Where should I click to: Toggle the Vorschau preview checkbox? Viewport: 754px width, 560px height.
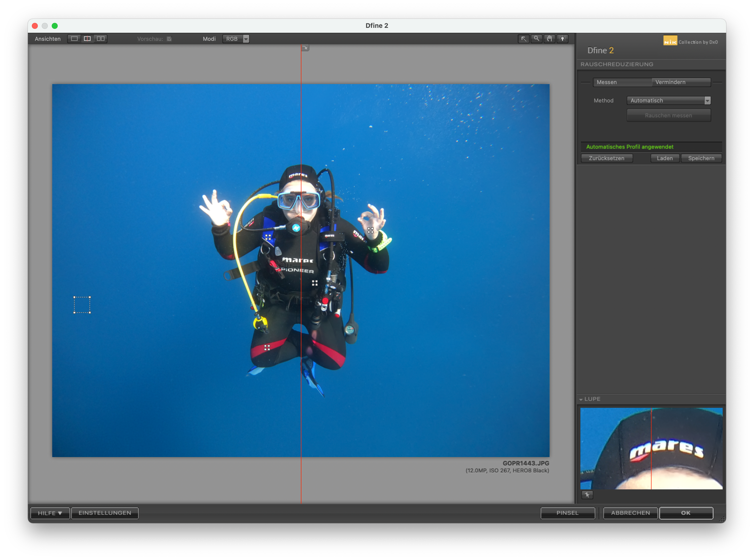(169, 39)
